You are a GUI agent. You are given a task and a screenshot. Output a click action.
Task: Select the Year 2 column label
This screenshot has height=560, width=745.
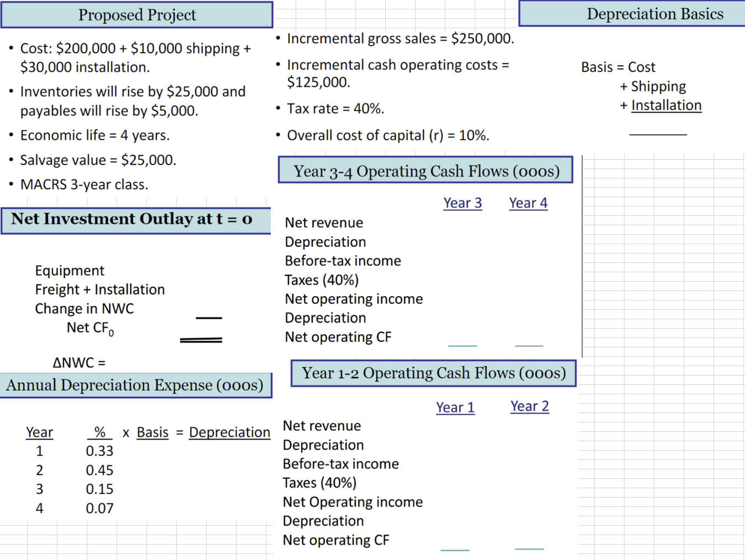point(529,406)
